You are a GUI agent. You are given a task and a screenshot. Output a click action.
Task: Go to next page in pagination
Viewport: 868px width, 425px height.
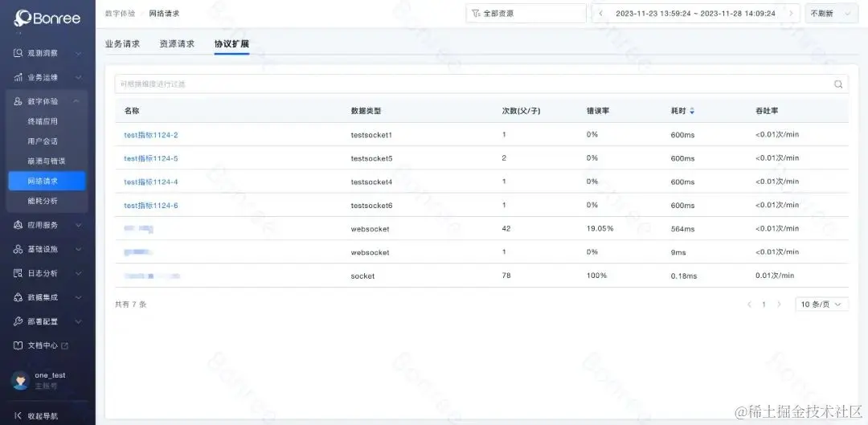click(779, 304)
